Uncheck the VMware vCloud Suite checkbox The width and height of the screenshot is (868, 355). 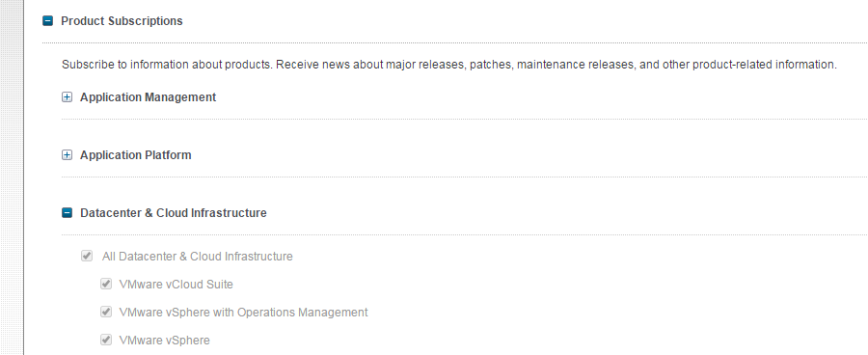(106, 284)
